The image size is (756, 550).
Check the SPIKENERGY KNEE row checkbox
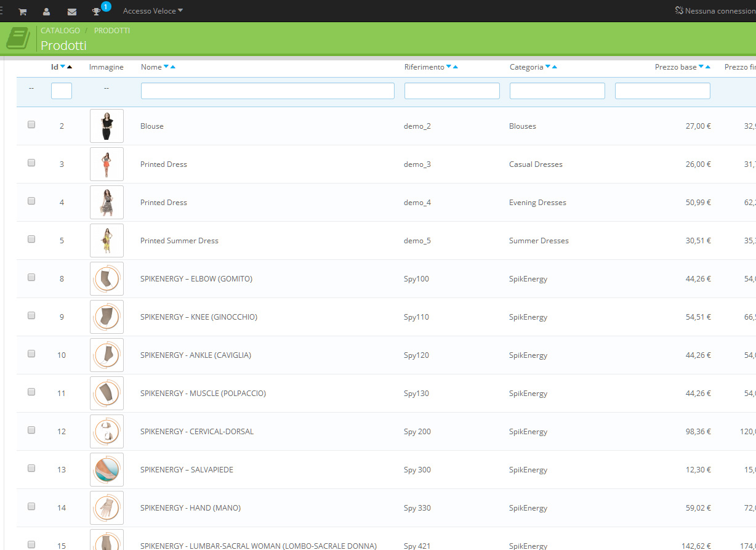[x=31, y=315]
